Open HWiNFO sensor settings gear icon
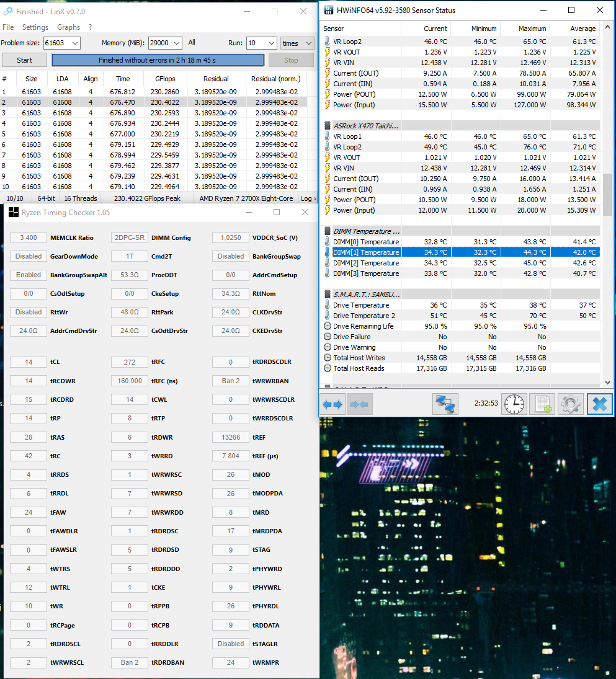 tap(571, 404)
